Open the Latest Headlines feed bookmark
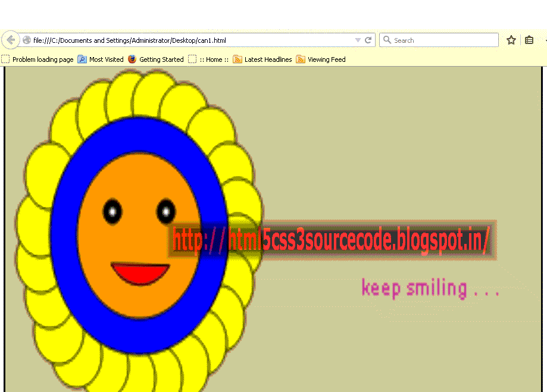Image resolution: width=547 pixels, height=392 pixels. (x=262, y=59)
